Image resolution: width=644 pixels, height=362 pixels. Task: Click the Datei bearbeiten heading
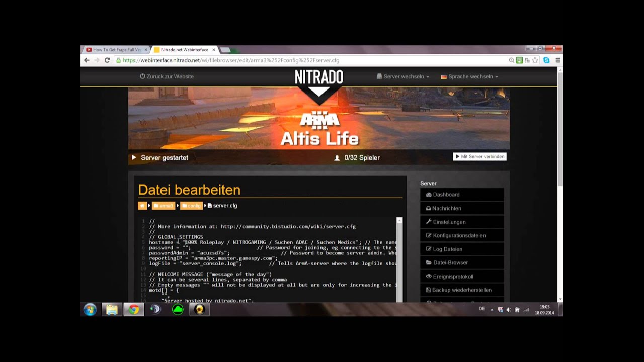(189, 190)
